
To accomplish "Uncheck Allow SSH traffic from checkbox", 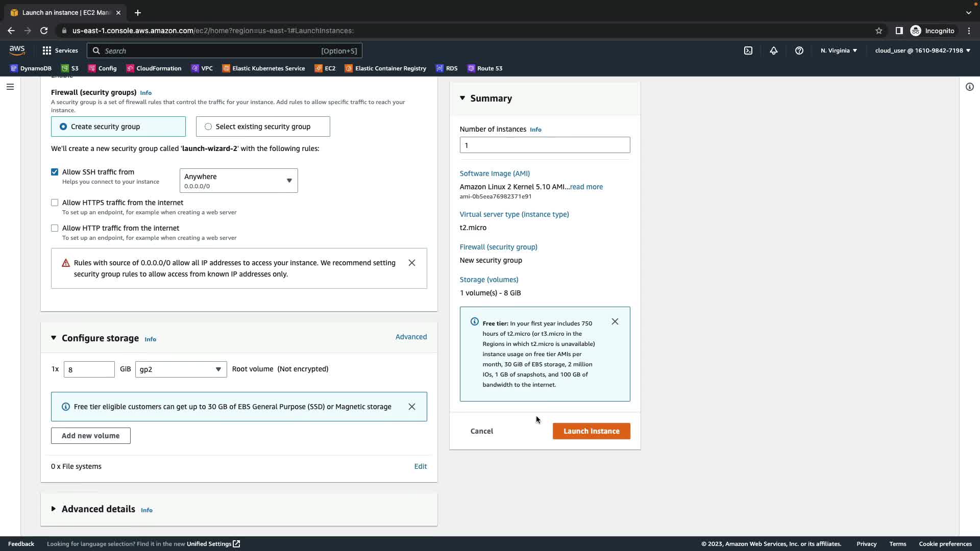I will point(55,172).
